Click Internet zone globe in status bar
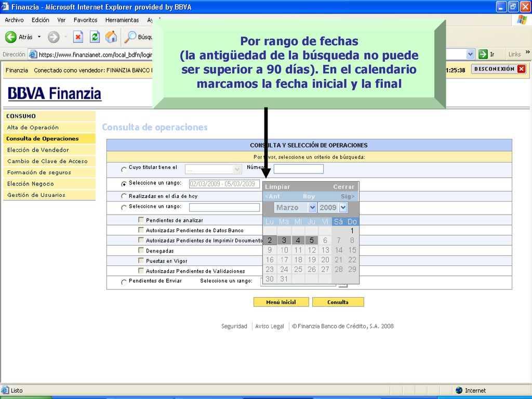This screenshot has height=399, width=532. (x=459, y=390)
